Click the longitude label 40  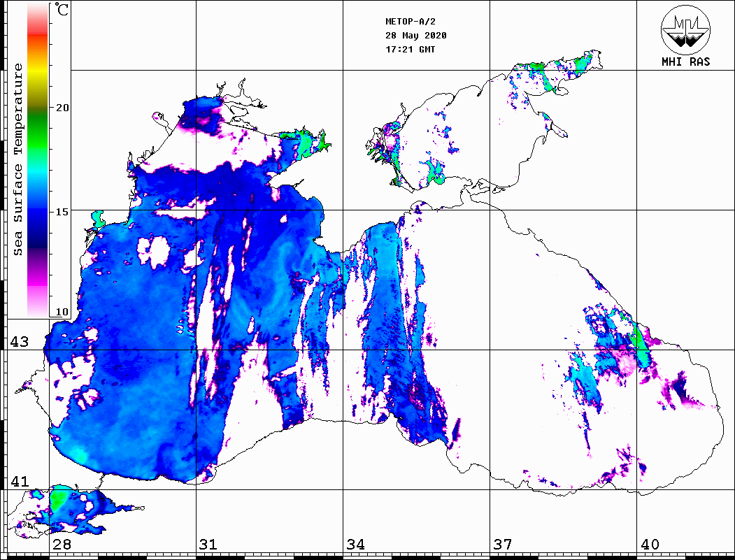pos(649,545)
